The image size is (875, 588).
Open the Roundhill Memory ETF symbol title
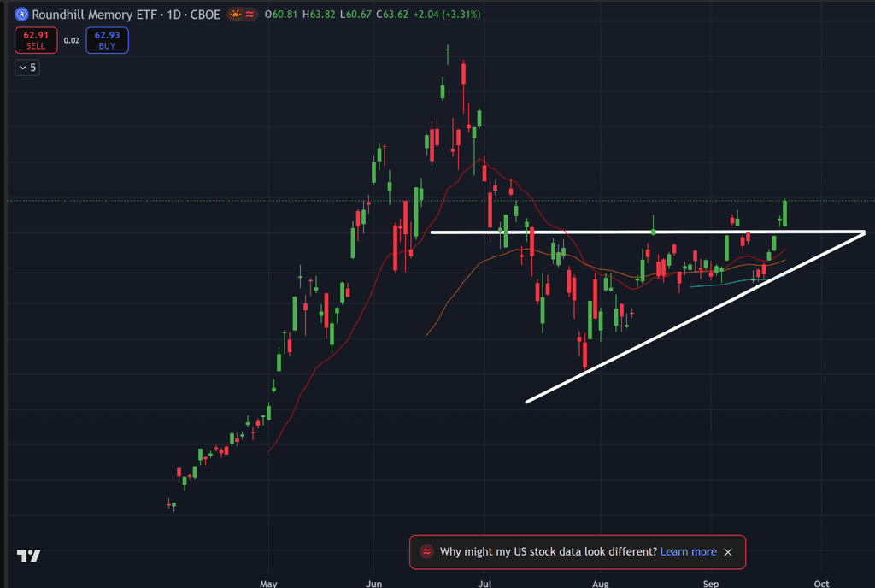[126, 14]
